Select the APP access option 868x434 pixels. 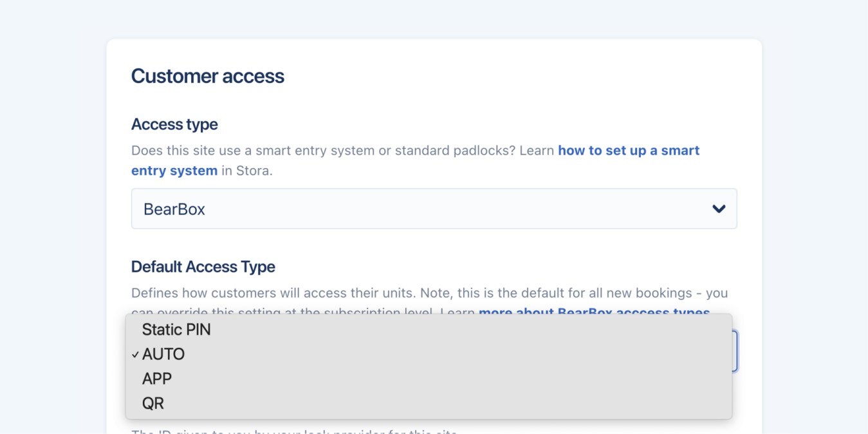[157, 379]
